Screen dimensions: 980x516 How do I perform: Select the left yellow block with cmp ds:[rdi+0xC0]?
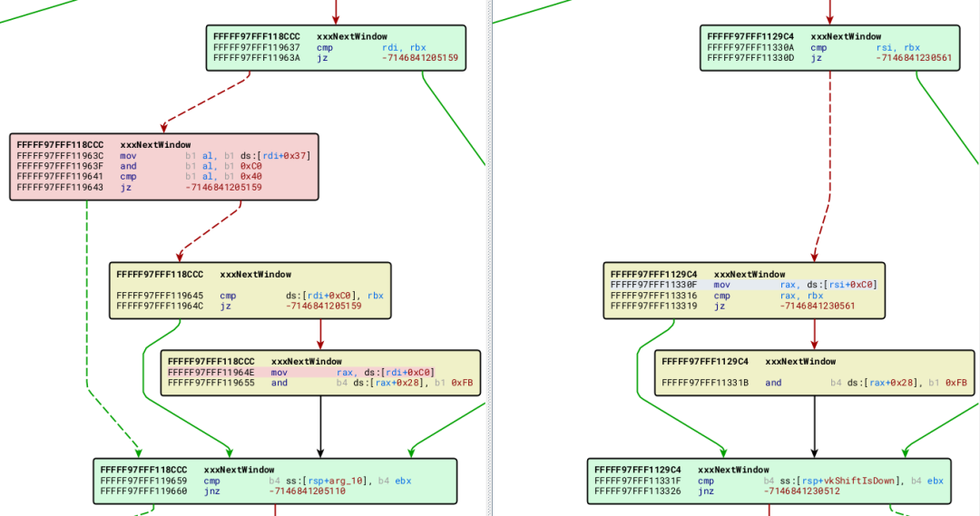tap(250, 290)
